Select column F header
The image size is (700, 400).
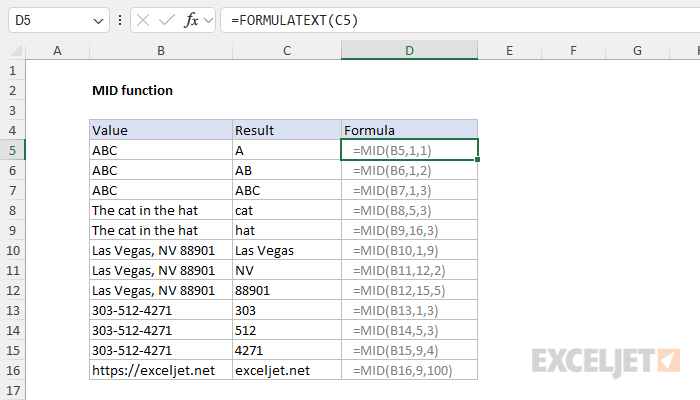pyautogui.click(x=573, y=50)
